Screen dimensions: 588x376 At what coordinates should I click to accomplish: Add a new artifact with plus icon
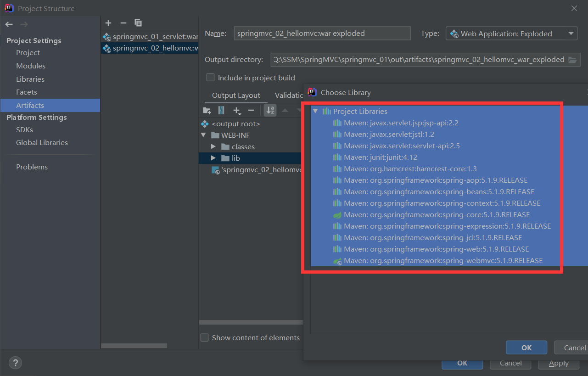click(108, 23)
